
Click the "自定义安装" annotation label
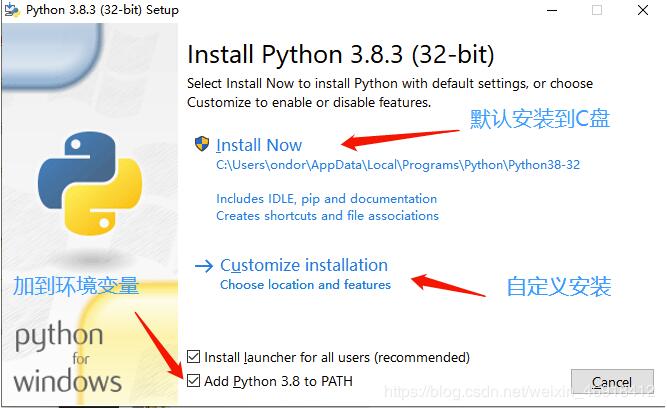(558, 287)
